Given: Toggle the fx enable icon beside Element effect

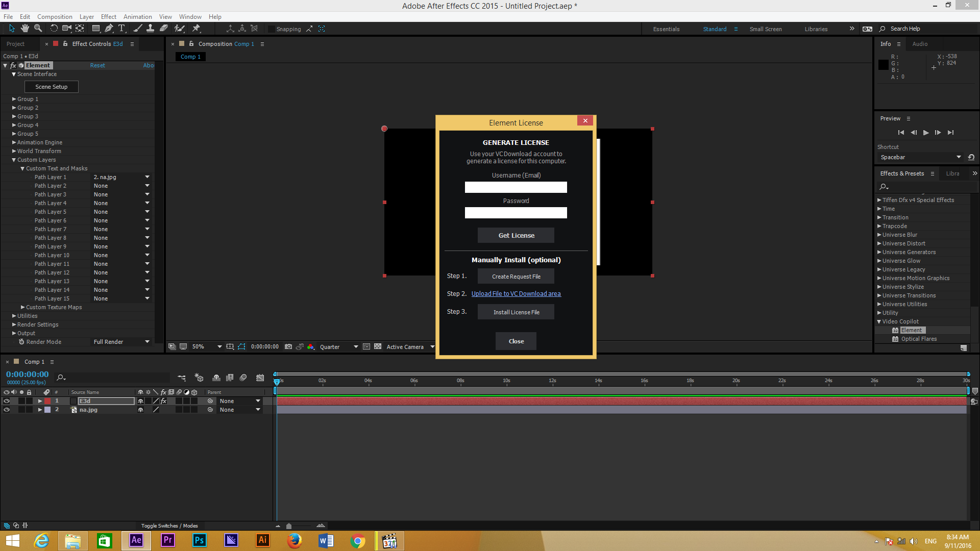Looking at the screenshot, I should tap(13, 65).
